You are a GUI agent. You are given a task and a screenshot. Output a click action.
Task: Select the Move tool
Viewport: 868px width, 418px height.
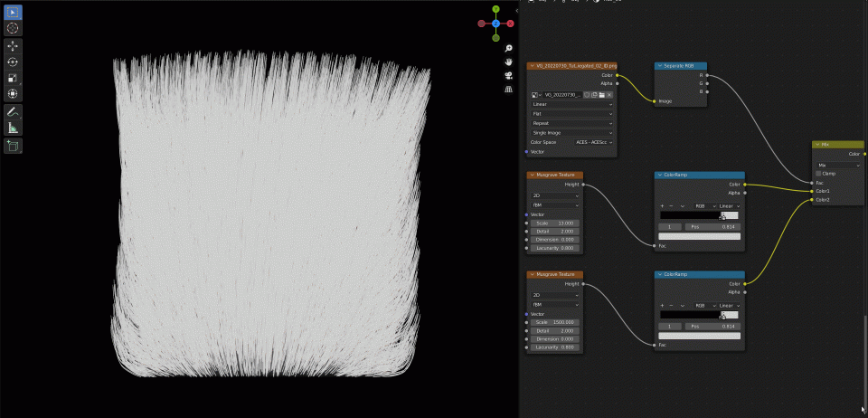(x=14, y=46)
